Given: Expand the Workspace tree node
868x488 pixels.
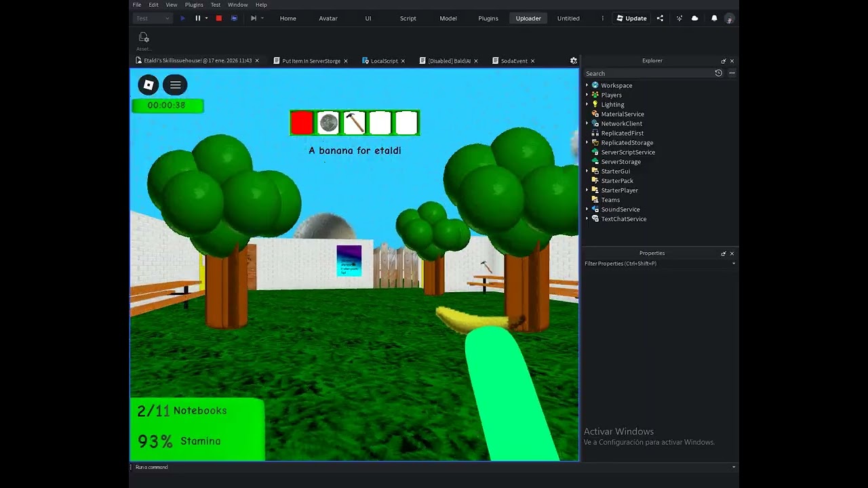Looking at the screenshot, I should pyautogui.click(x=587, y=85).
